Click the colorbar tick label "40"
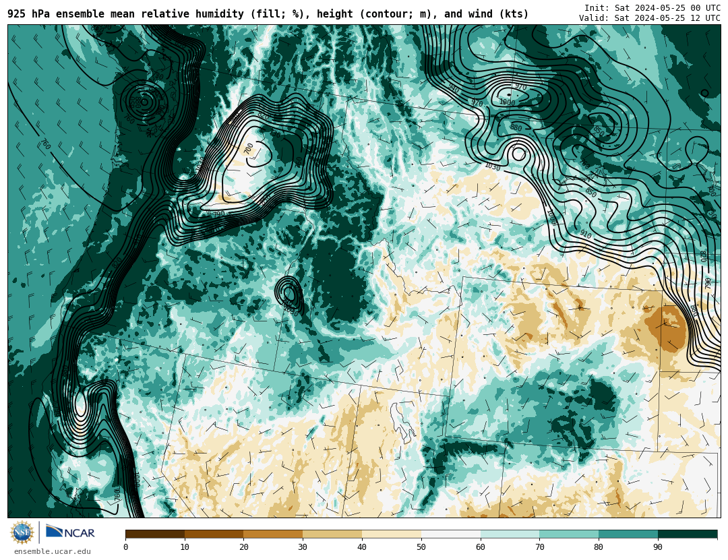This screenshot has height=560, width=728. (x=362, y=547)
